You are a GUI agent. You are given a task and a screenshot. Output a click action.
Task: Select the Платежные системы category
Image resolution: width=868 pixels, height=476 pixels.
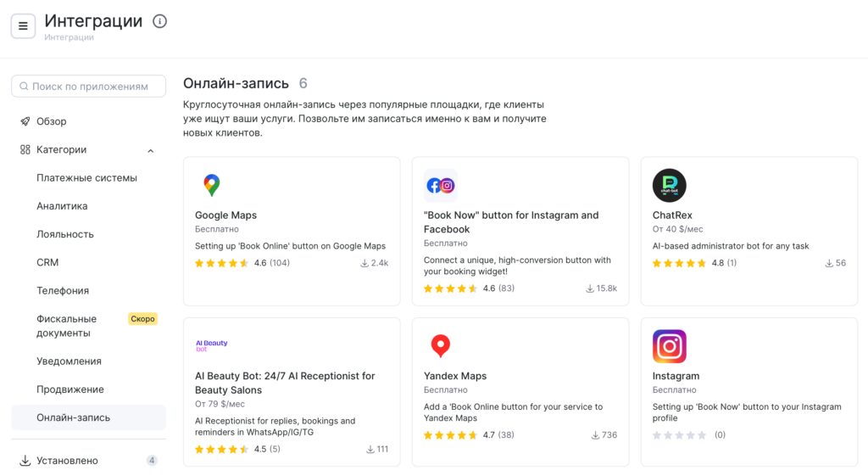[x=86, y=178]
